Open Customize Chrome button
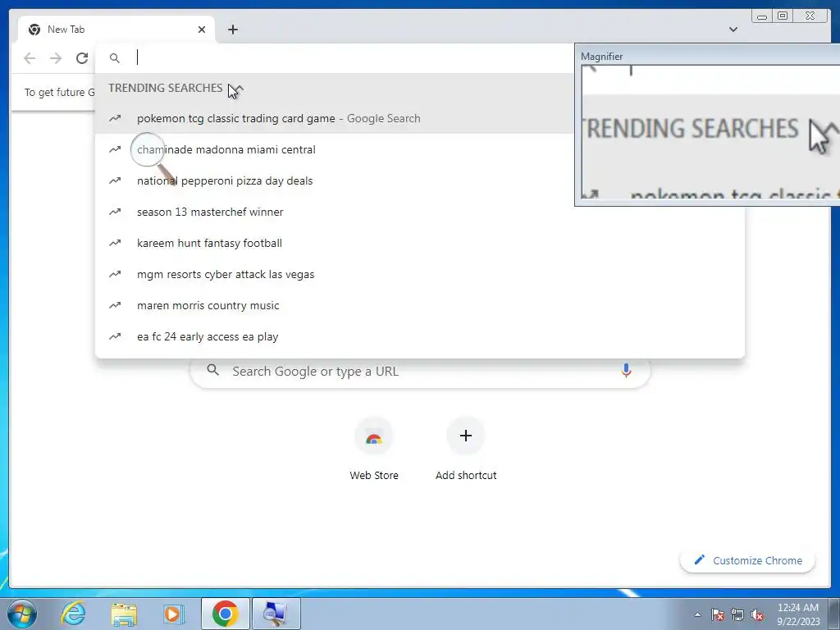The height and width of the screenshot is (630, 840). tap(748, 560)
